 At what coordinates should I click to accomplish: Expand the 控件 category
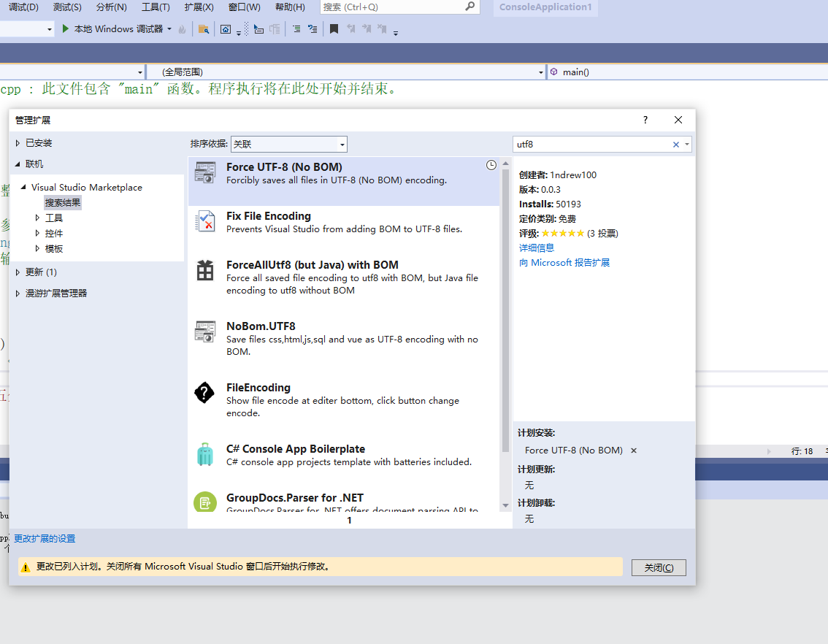point(37,233)
